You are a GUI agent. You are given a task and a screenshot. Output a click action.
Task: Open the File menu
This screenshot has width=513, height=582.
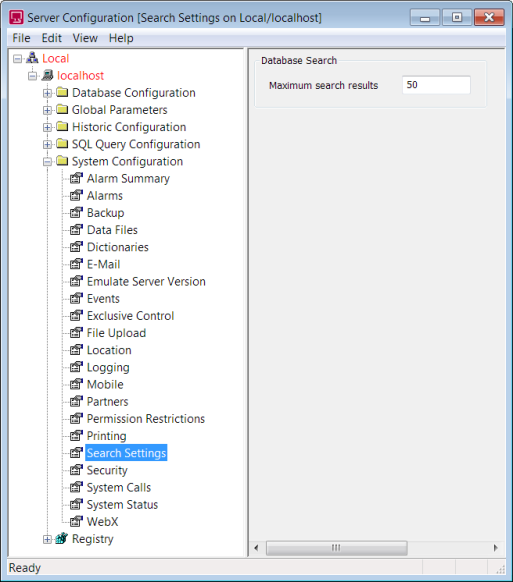pos(21,38)
